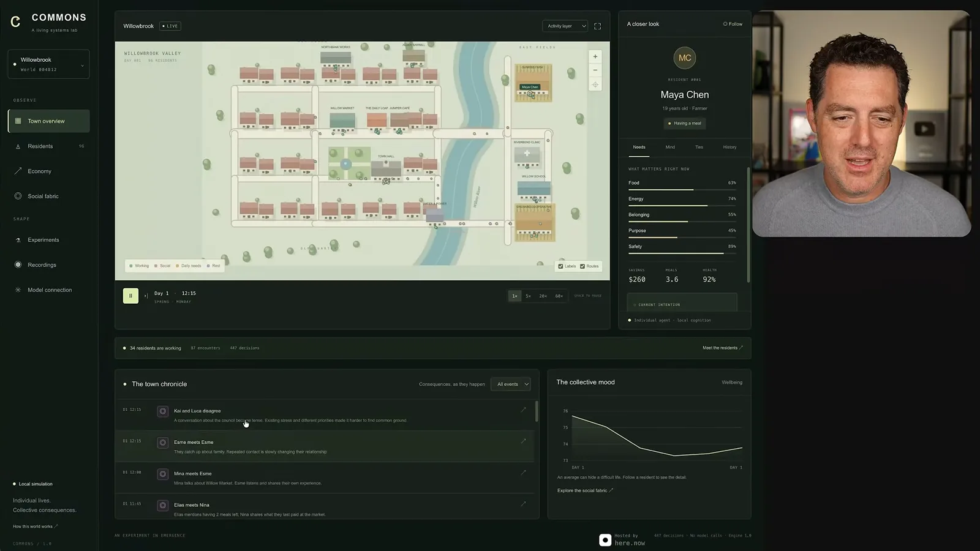Click the Having a meal status badge

[685, 124]
